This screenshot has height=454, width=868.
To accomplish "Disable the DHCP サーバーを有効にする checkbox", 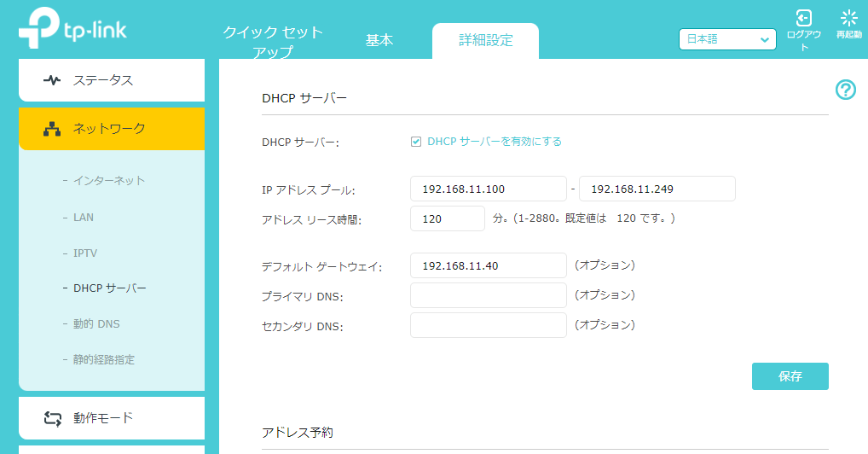I will click(x=416, y=142).
